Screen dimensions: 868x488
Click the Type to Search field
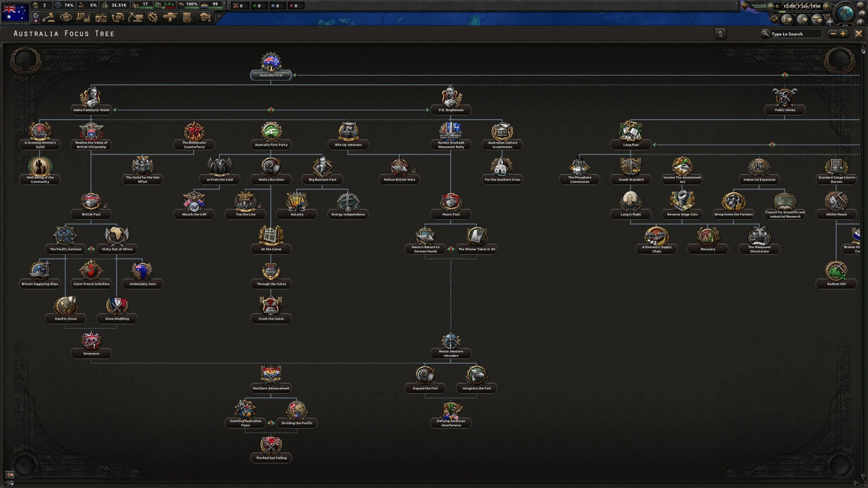(796, 34)
